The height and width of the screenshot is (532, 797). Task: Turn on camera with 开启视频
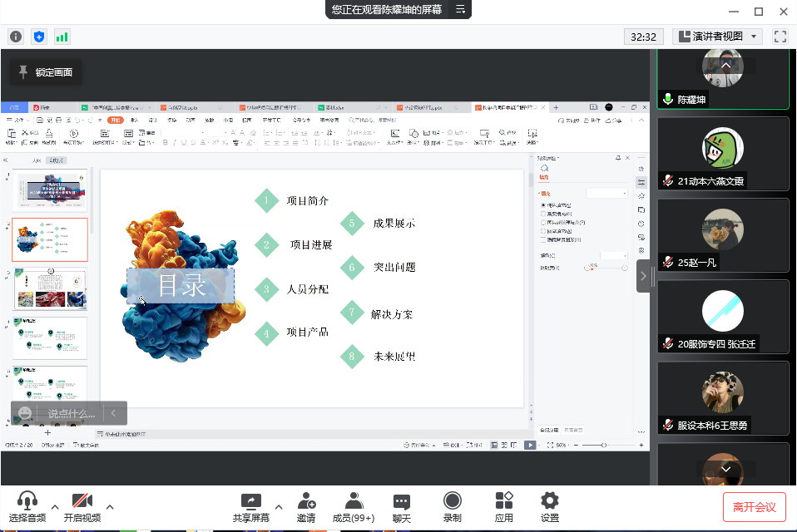tap(82, 507)
